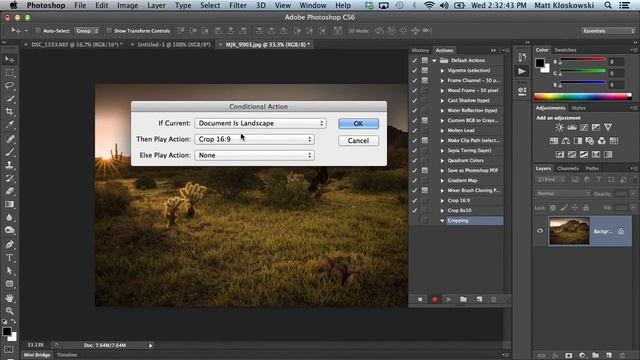Select the Crop tool

coord(9,111)
